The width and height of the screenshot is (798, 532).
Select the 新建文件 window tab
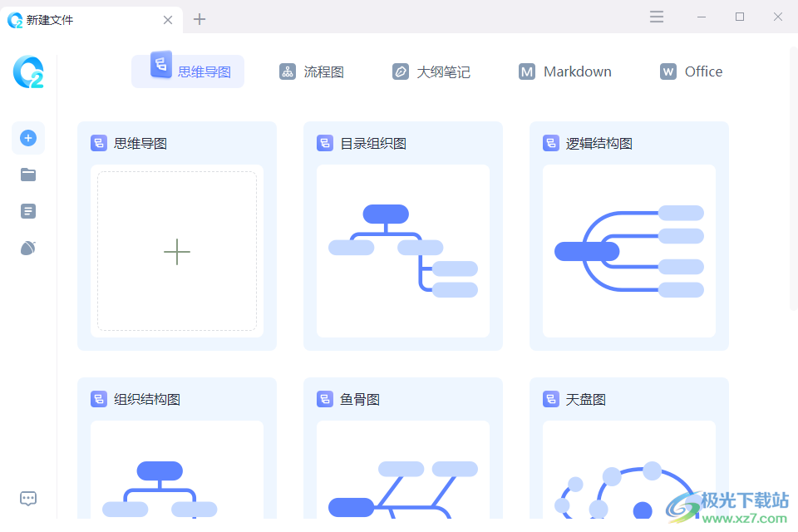(91, 20)
